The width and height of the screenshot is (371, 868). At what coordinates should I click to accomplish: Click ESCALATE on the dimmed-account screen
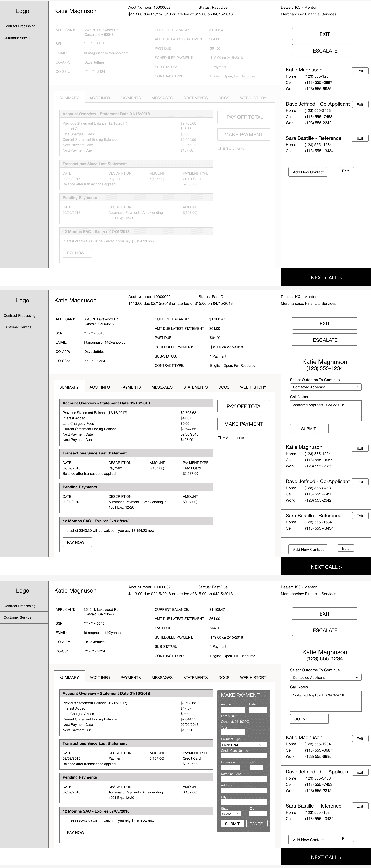[324, 51]
